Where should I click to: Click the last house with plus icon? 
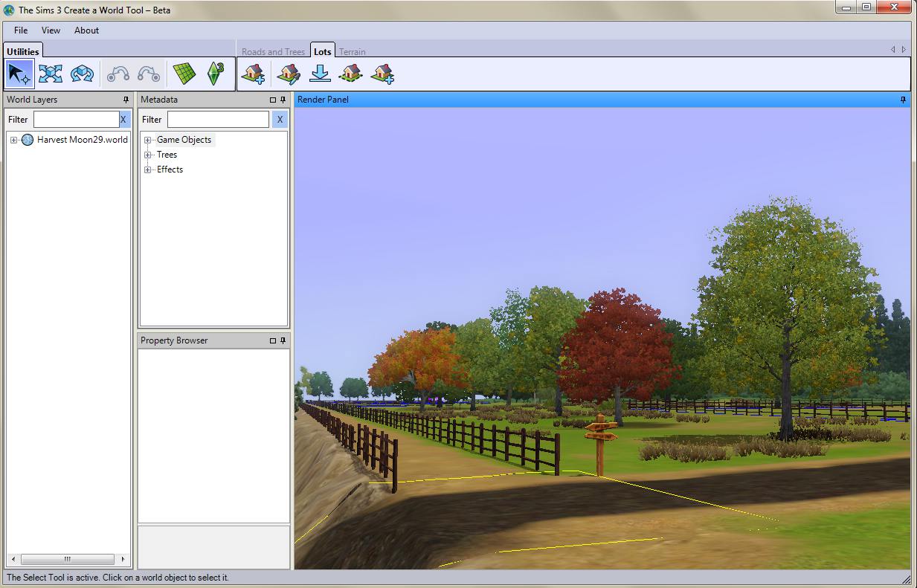pos(382,74)
